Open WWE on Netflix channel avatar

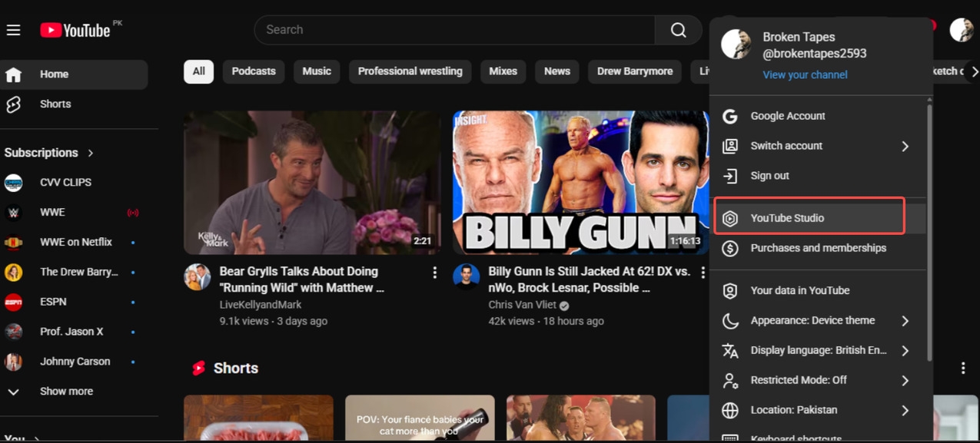[x=13, y=243]
